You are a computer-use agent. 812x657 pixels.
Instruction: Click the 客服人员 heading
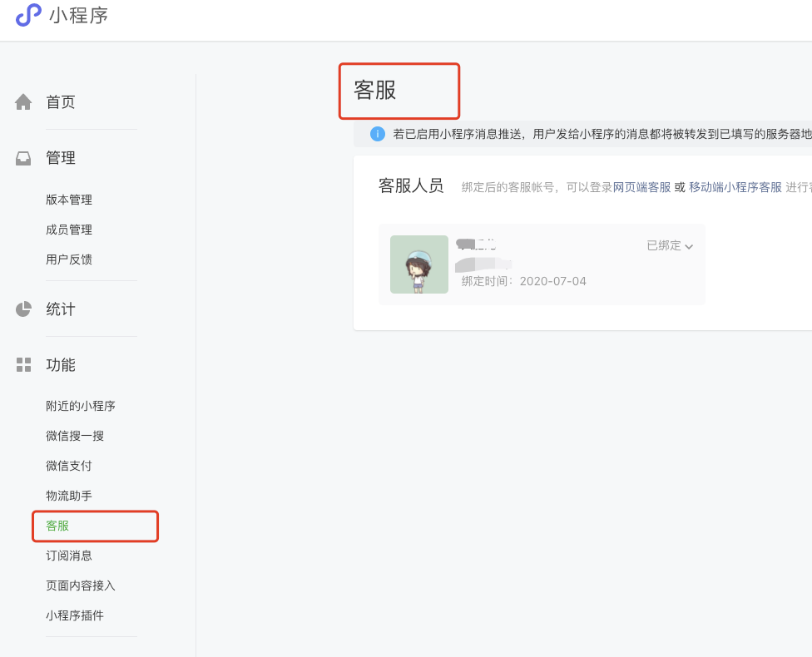(x=411, y=185)
